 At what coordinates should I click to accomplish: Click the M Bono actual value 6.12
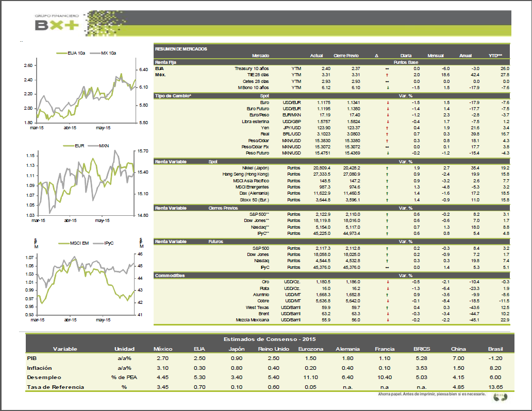coord(326,88)
